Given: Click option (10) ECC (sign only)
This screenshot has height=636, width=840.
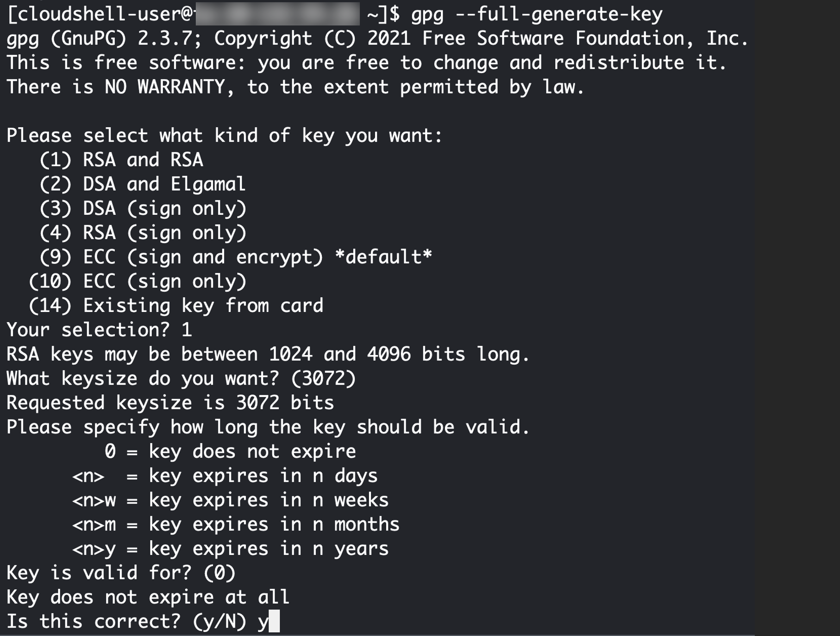Looking at the screenshot, I should (x=138, y=281).
